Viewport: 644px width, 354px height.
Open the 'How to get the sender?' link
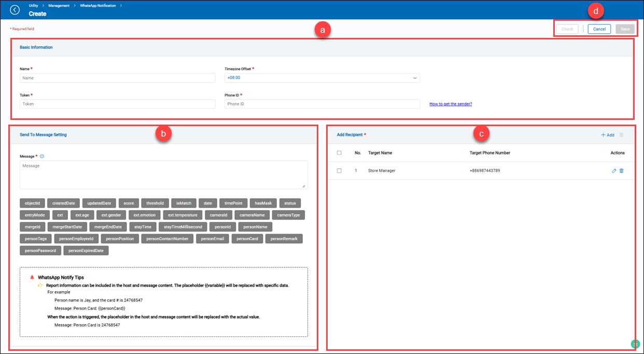coord(451,104)
